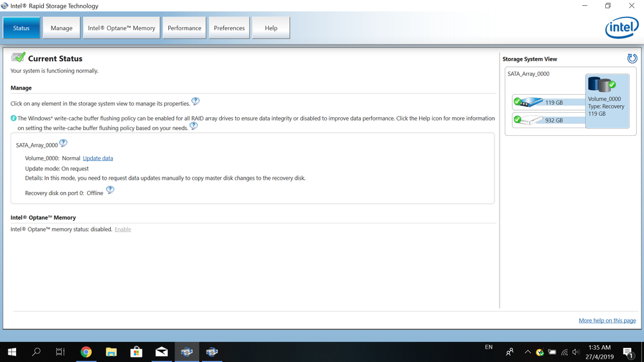Open the Manage tab
Image resolution: width=644 pixels, height=362 pixels.
[62, 28]
